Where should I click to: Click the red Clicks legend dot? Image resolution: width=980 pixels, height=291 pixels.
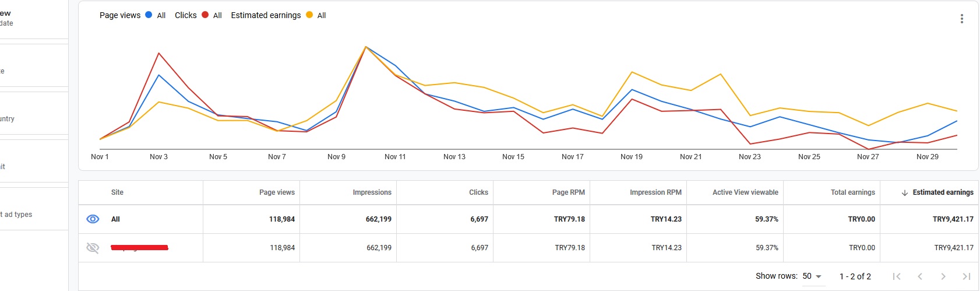(205, 15)
